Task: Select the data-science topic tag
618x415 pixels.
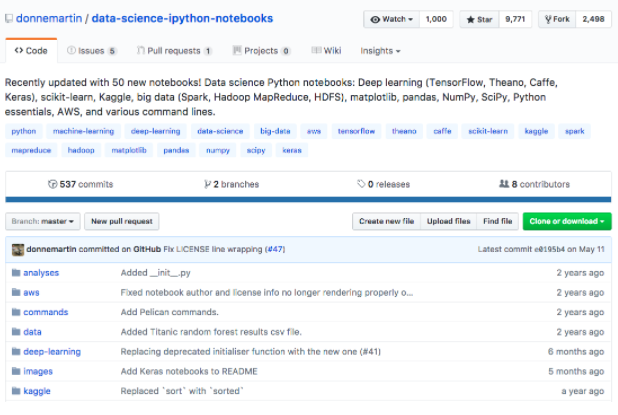Action: point(220,131)
